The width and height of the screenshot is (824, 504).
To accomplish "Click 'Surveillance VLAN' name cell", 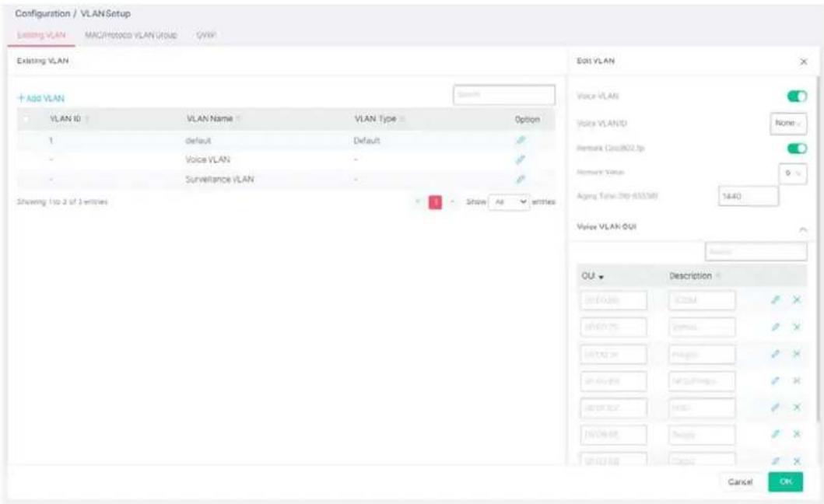I will click(x=219, y=179).
